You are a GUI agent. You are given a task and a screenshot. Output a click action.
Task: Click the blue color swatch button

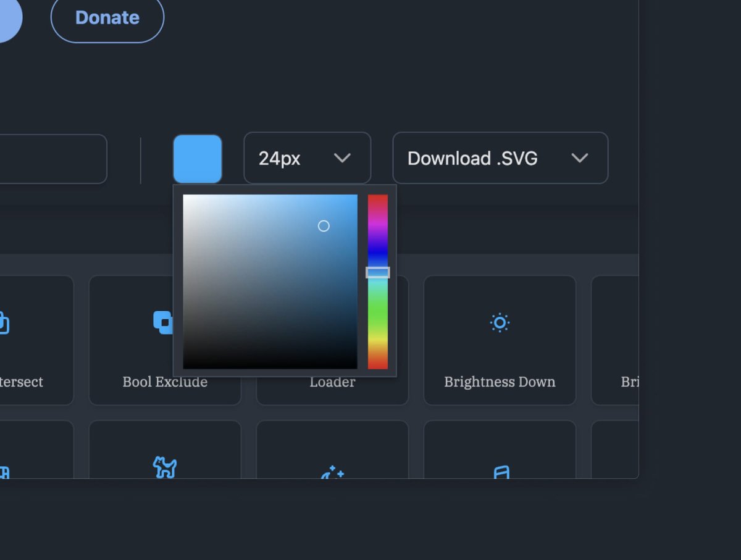point(198,159)
